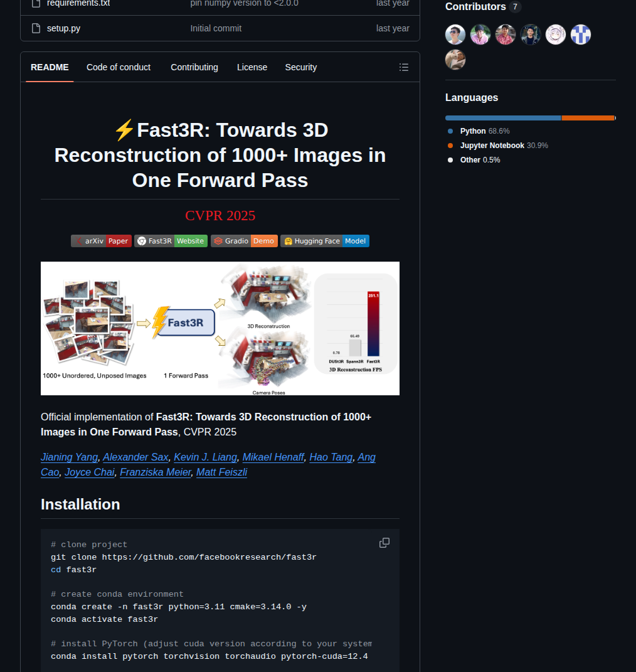Select Jupyter Notebook 30.9% language entry

point(497,146)
